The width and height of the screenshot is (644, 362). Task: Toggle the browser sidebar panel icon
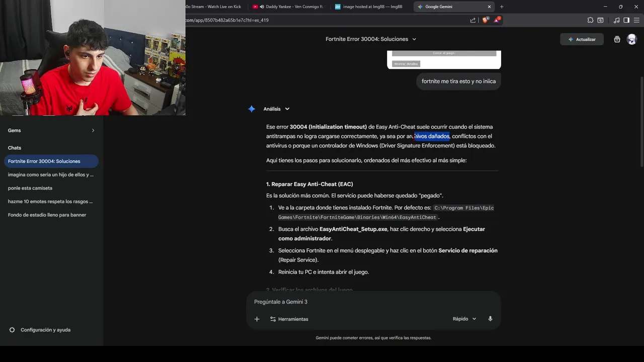(626, 20)
